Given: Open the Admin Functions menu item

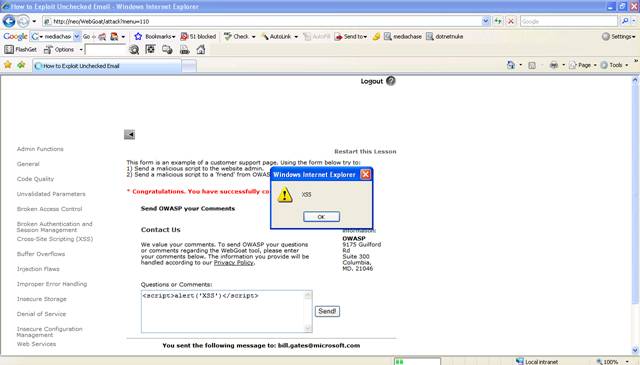Looking at the screenshot, I should (40, 149).
